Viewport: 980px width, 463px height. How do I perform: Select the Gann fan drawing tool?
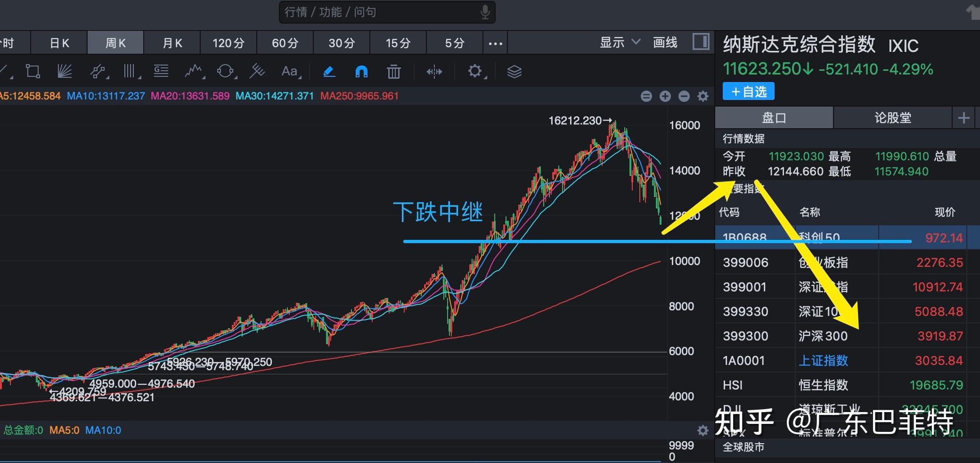[x=65, y=71]
